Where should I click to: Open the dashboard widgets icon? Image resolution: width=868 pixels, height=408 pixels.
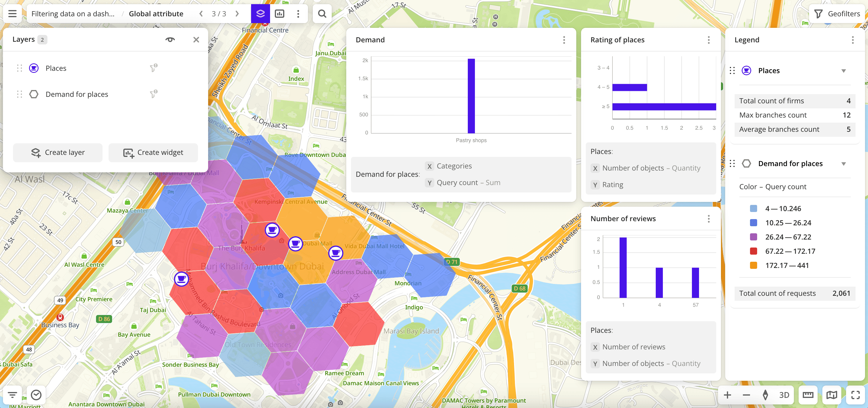tap(279, 14)
